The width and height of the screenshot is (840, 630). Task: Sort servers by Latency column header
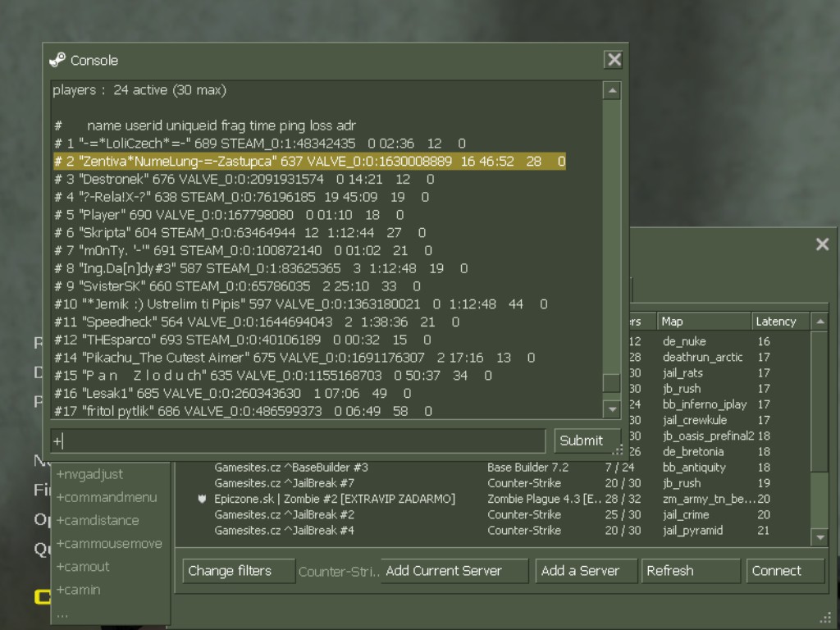[781, 322]
